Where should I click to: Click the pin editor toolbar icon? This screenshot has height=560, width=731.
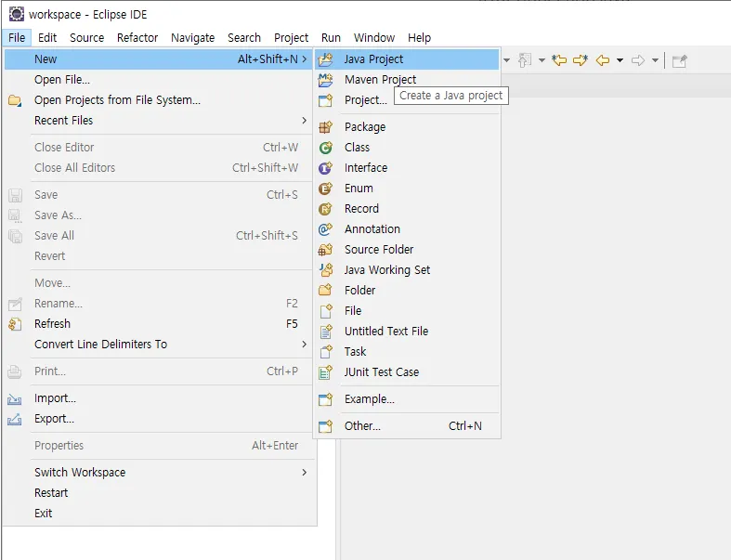pos(679,60)
